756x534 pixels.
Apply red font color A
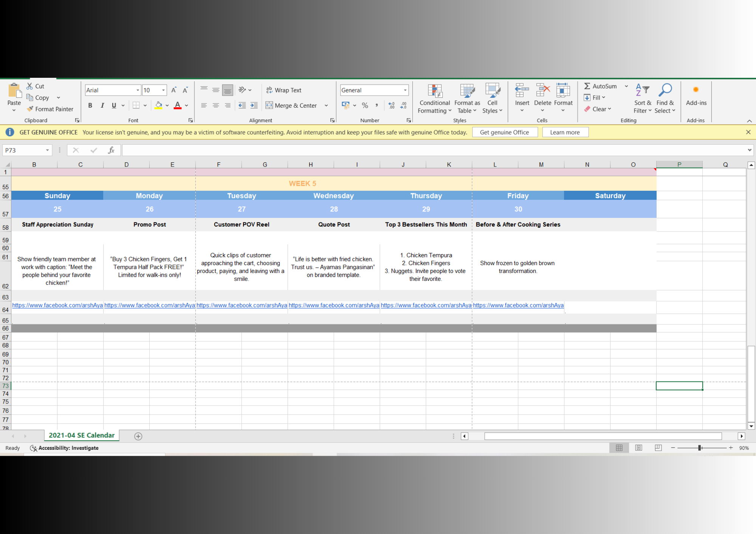(x=177, y=105)
